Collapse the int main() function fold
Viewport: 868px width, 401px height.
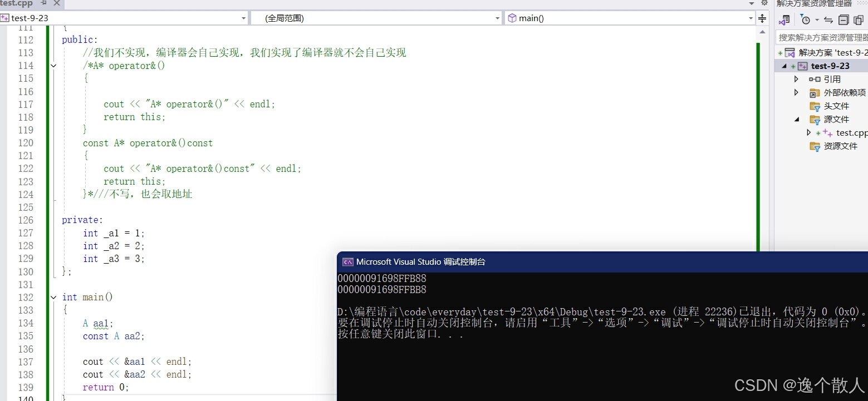pos(53,297)
